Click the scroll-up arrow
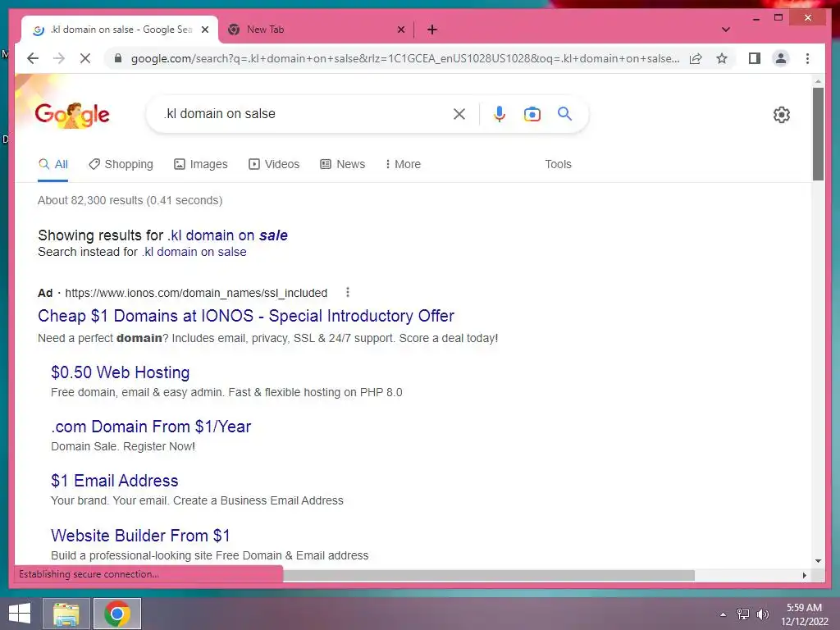The image size is (840, 630). tap(818, 81)
